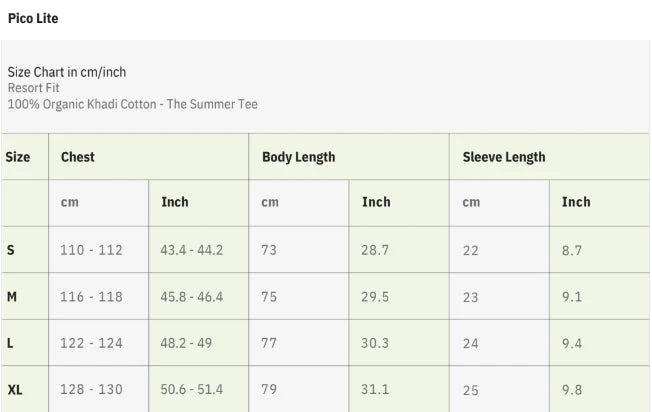Click the M size row label
The height and width of the screenshot is (412, 652).
point(12,297)
